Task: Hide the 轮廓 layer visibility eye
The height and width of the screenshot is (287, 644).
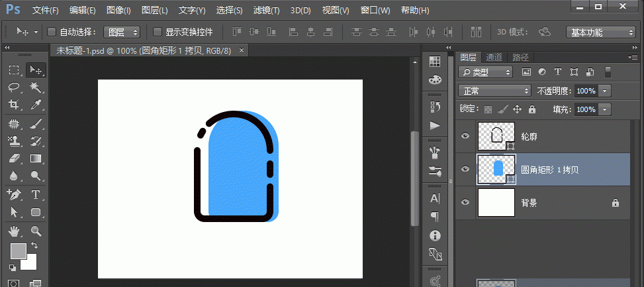Action: point(465,136)
